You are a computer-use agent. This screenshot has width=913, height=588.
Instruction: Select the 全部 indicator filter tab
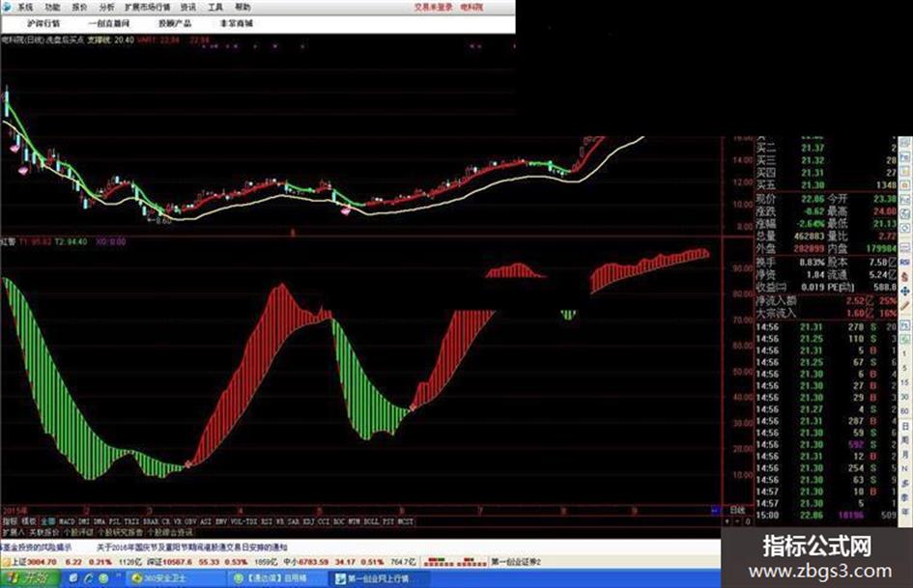(x=48, y=521)
